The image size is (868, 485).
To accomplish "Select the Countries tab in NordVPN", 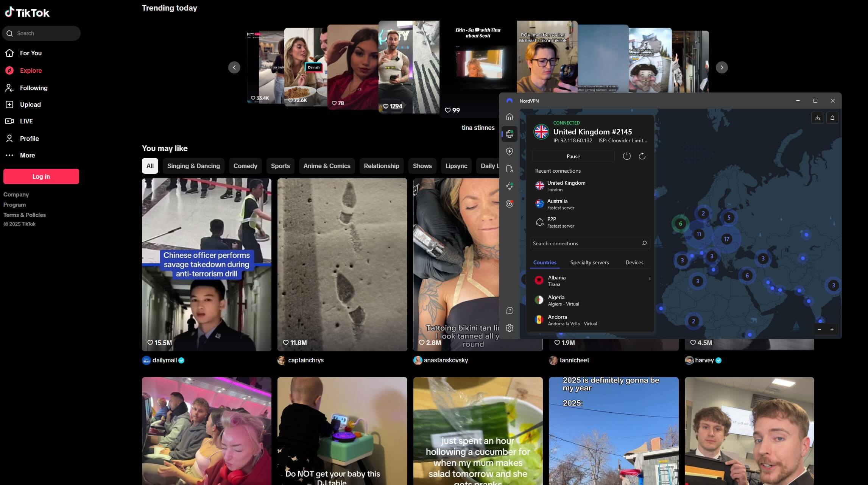I will coord(544,262).
